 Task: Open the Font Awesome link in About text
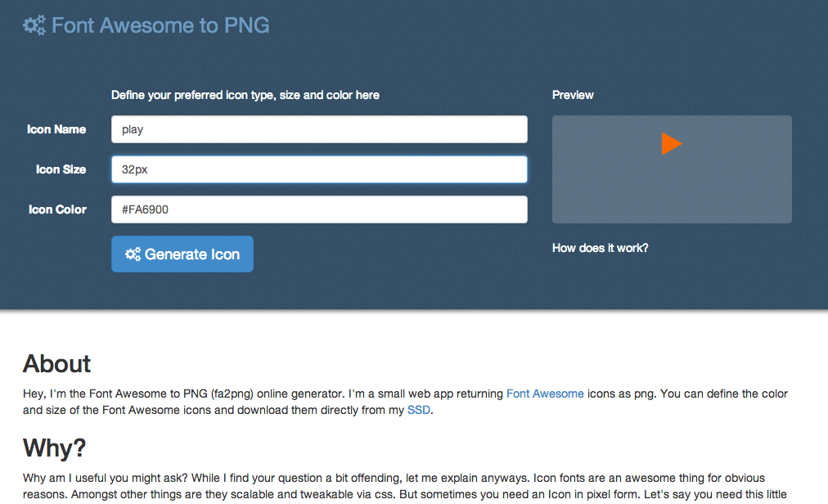pos(545,394)
